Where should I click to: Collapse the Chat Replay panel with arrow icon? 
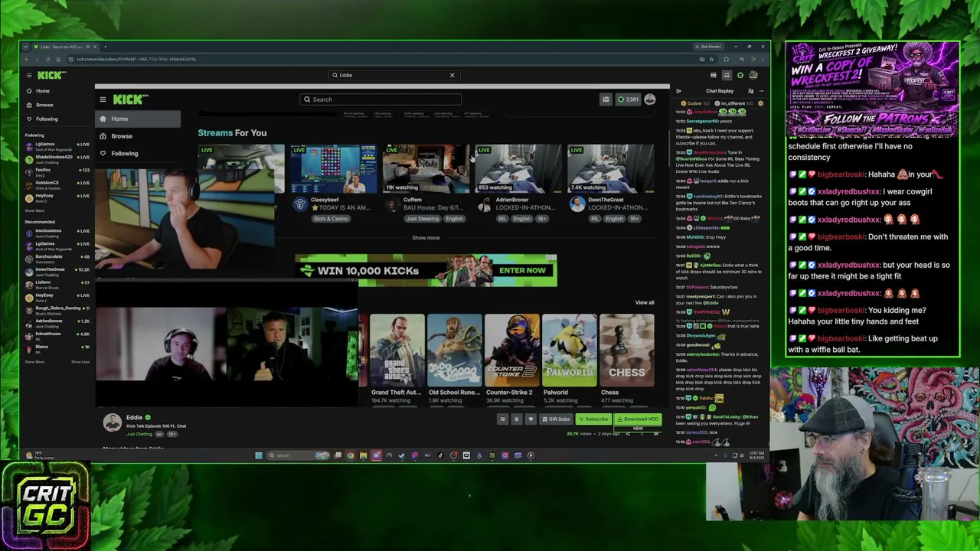coord(678,91)
